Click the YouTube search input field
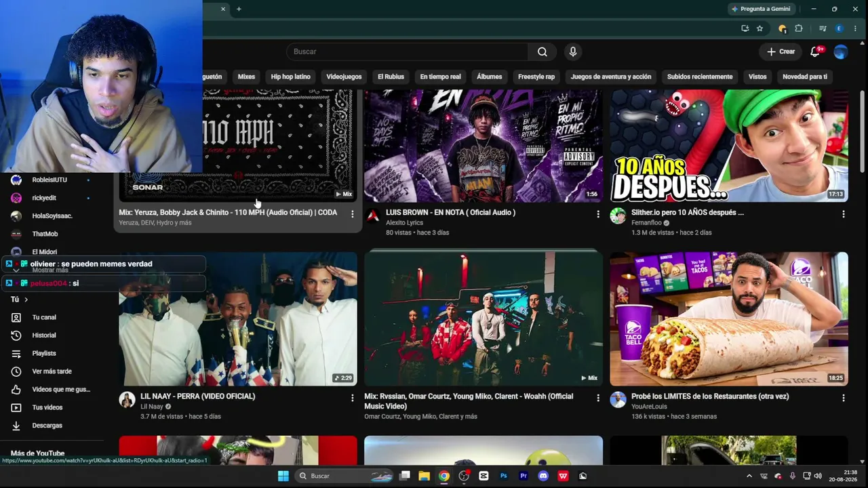 click(x=407, y=52)
